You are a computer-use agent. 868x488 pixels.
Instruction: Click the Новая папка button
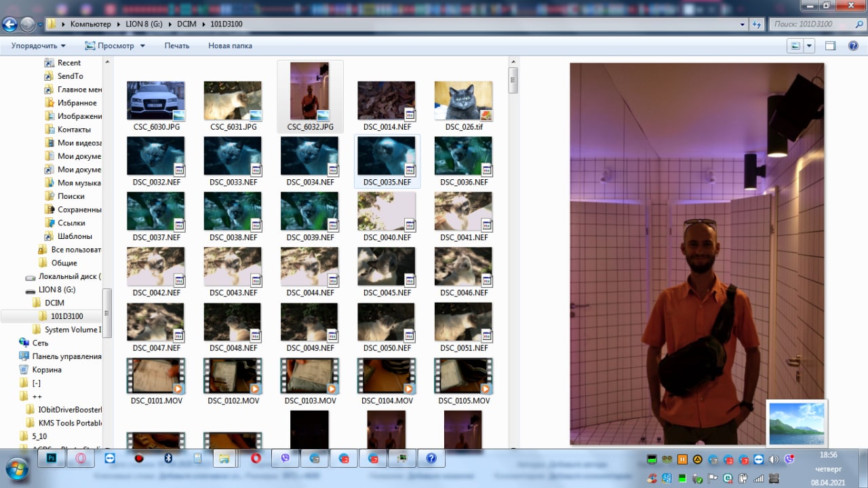230,45
